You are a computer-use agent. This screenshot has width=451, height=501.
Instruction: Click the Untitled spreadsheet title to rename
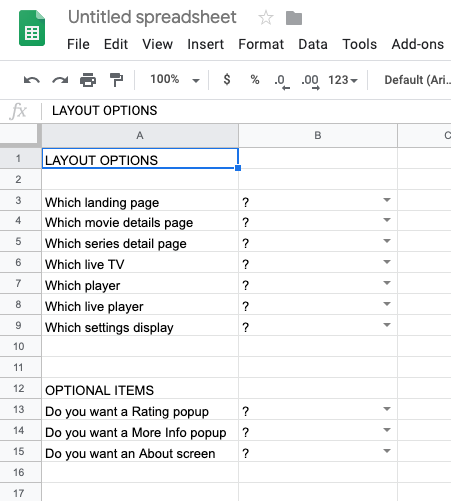click(x=152, y=17)
